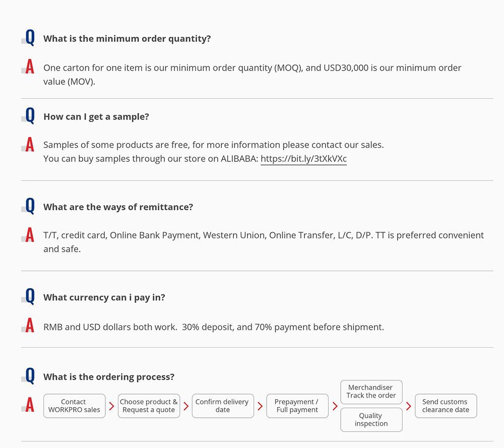Click the Q icon beside currency question

tap(30, 297)
